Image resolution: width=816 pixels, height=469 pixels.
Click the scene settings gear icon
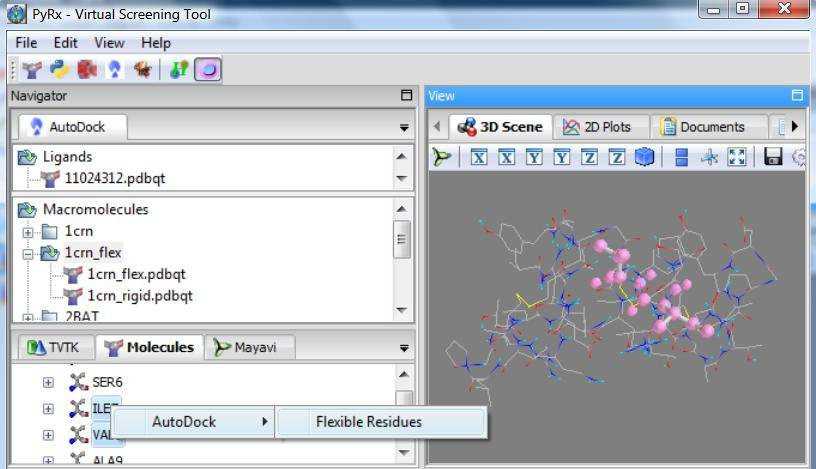click(799, 157)
